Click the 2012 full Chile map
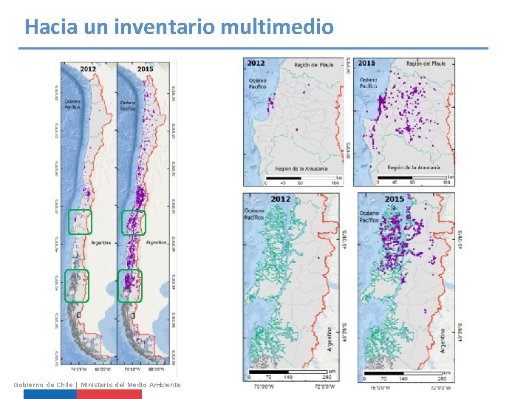The width and height of the screenshot is (532, 399). (x=89, y=214)
